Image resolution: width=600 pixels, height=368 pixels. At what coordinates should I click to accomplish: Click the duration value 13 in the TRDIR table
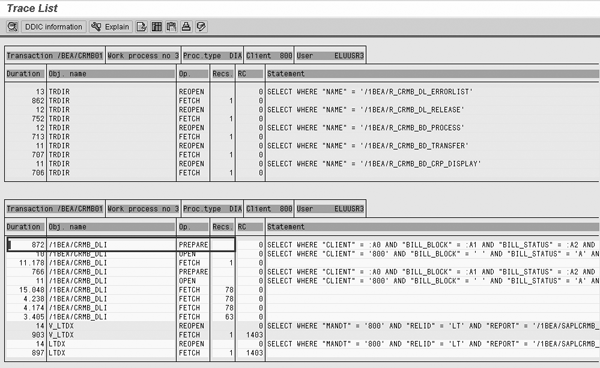click(x=40, y=92)
